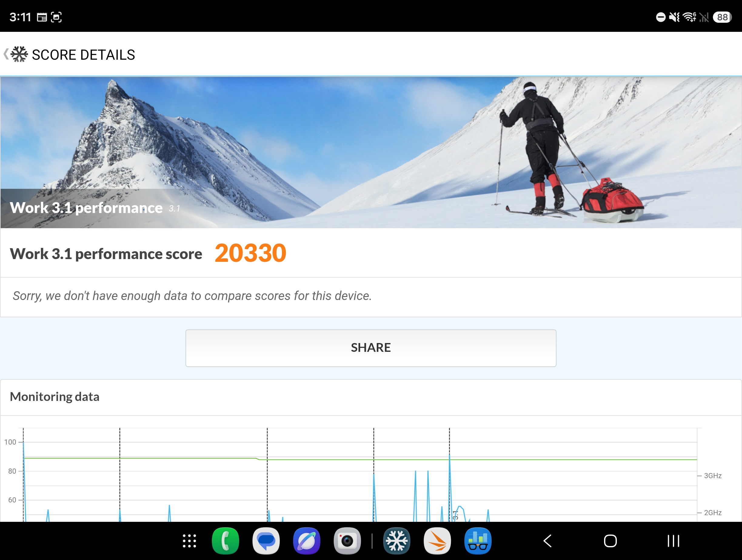742x560 pixels.
Task: Tap the Work 3.1 performance banner image
Action: pyautogui.click(x=371, y=152)
